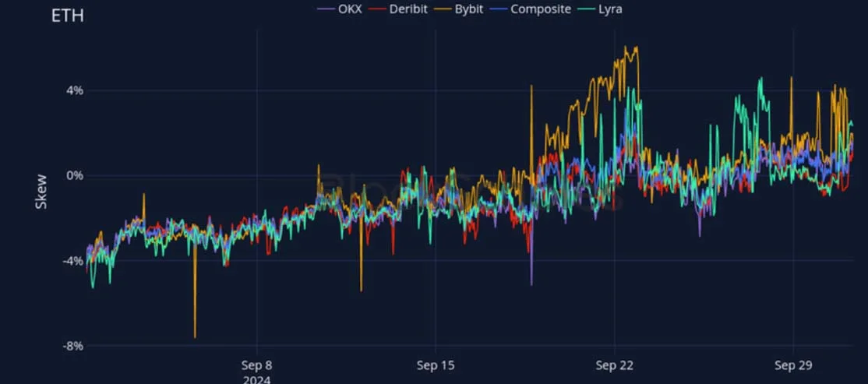Click the ETH chart title
Image resolution: width=868 pixels, height=384 pixels.
[68, 16]
